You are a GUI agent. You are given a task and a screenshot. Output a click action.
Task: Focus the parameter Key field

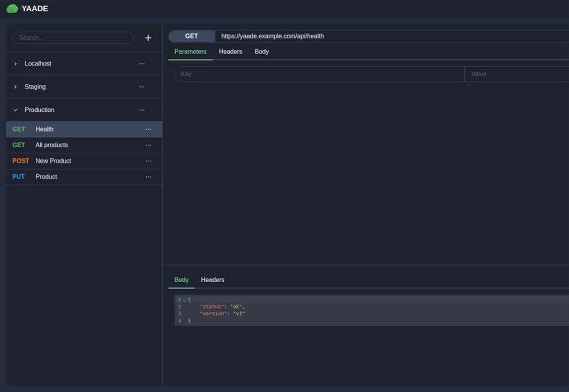pyautogui.click(x=319, y=74)
